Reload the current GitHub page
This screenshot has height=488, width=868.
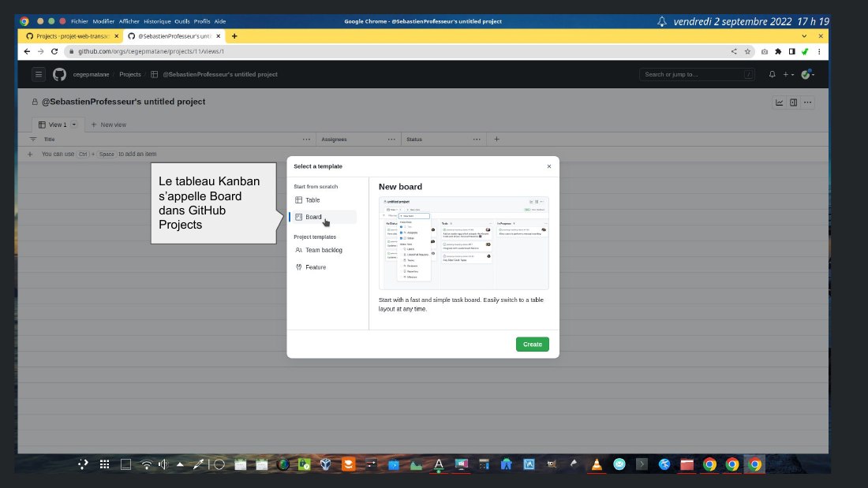(x=54, y=51)
